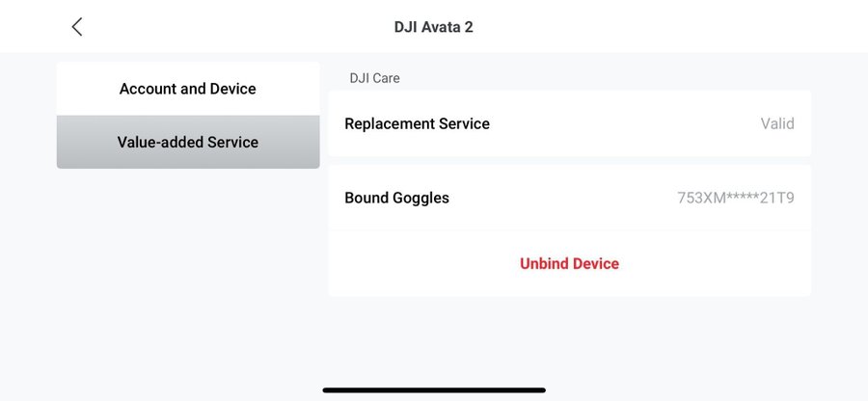Copy the masked bound goggles serial
Image resolution: width=868 pixels, height=401 pixels.
click(736, 198)
